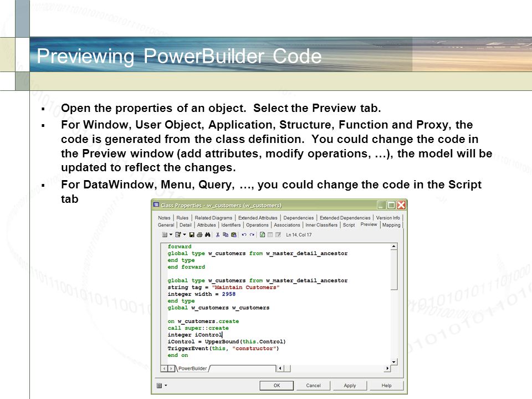The height and width of the screenshot is (399, 532).
Task: Switch to the Associations tab
Action: 287,225
